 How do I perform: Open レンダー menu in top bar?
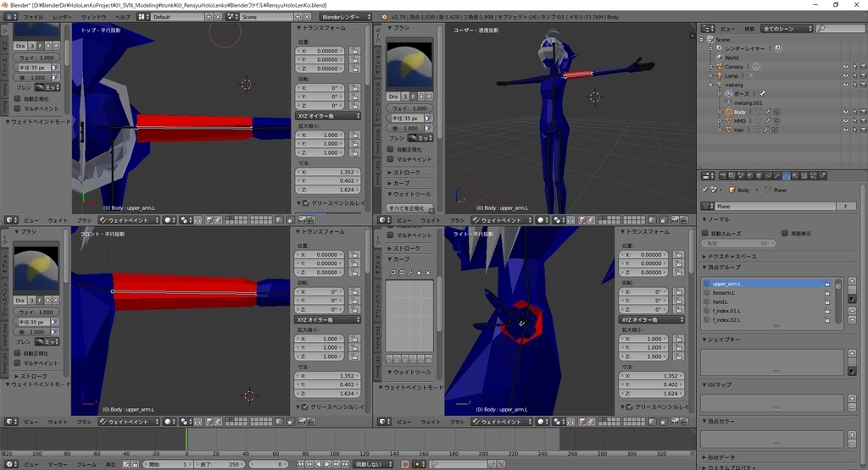tap(62, 17)
